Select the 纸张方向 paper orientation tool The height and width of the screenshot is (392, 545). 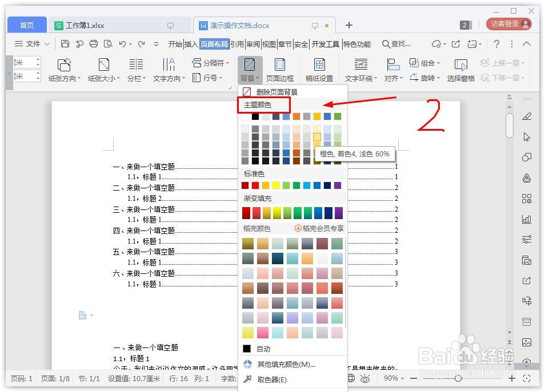click(63, 70)
